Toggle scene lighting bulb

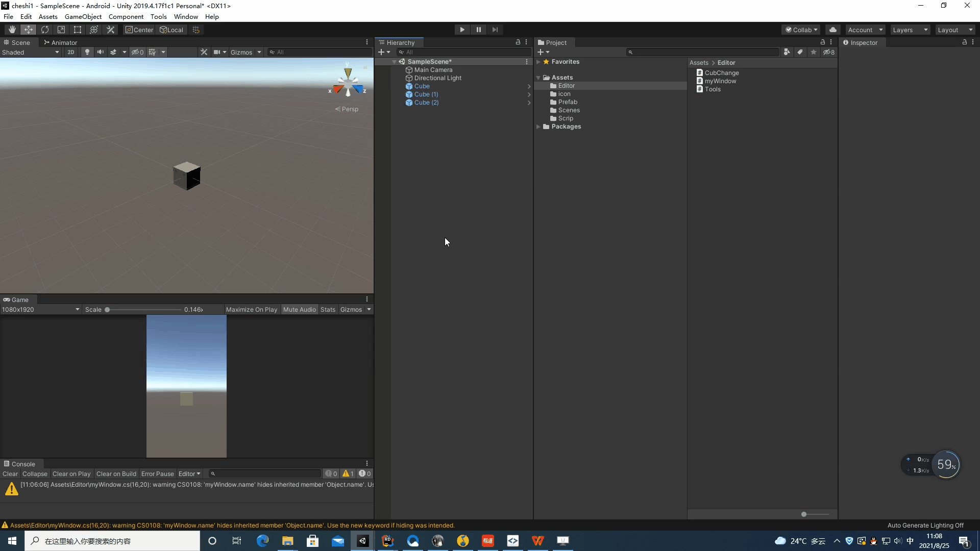tap(87, 52)
